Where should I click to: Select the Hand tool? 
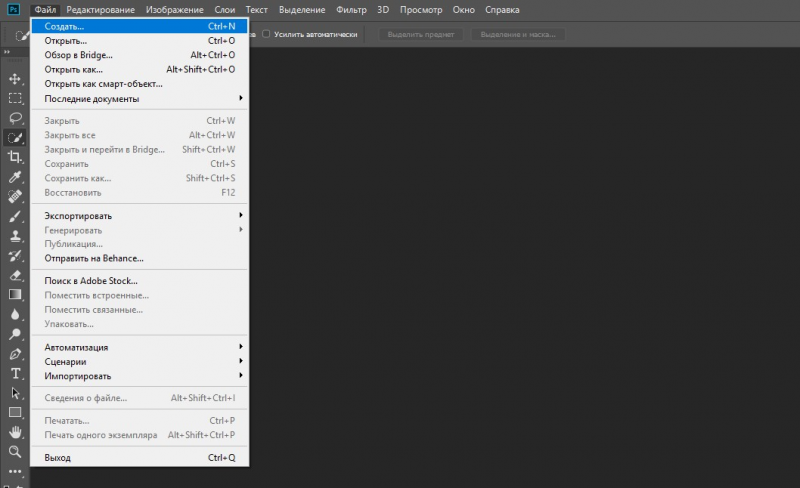tap(15, 432)
